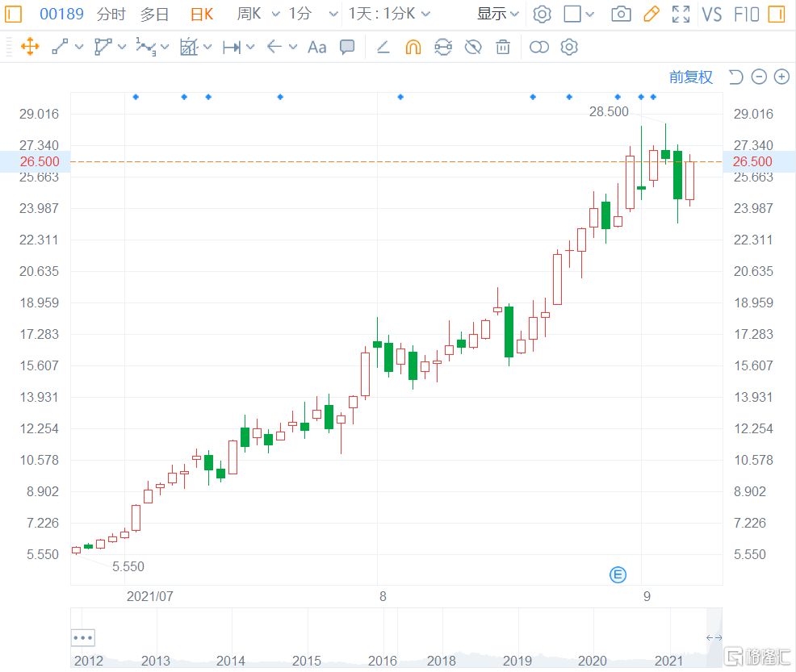796x672 pixels.
Task: Open the 周K period dropdown
Action: [258, 14]
